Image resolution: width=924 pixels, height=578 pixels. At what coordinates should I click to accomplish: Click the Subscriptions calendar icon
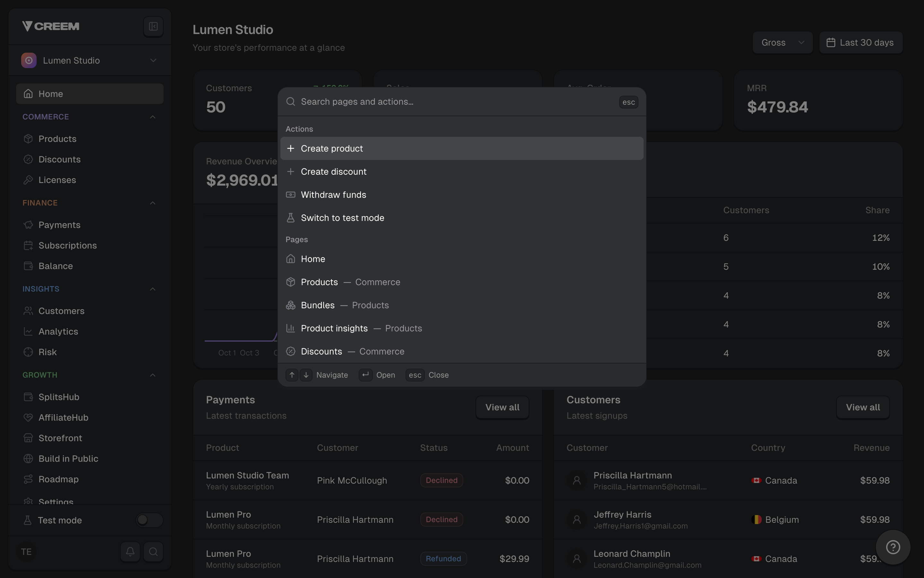pyautogui.click(x=28, y=245)
